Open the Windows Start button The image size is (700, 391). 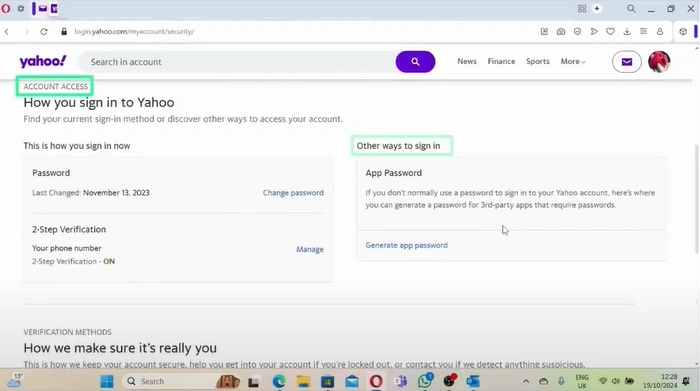point(107,381)
